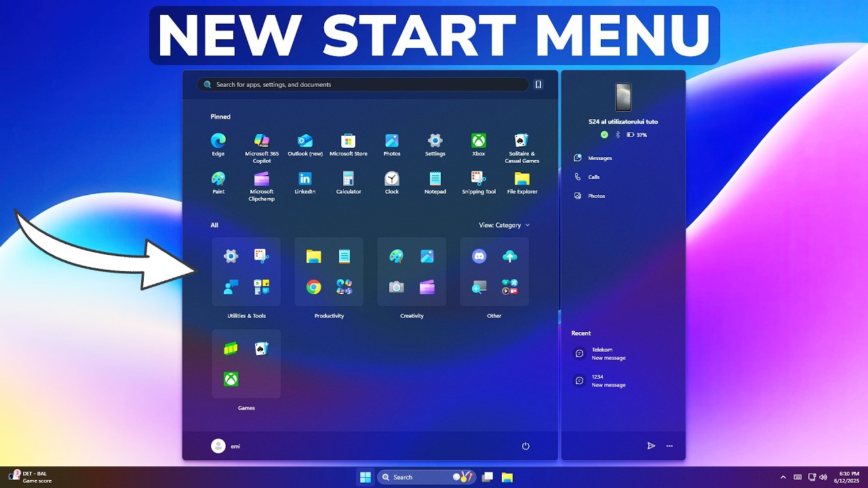Click the Games category label
The height and width of the screenshot is (488, 868).
(x=246, y=408)
